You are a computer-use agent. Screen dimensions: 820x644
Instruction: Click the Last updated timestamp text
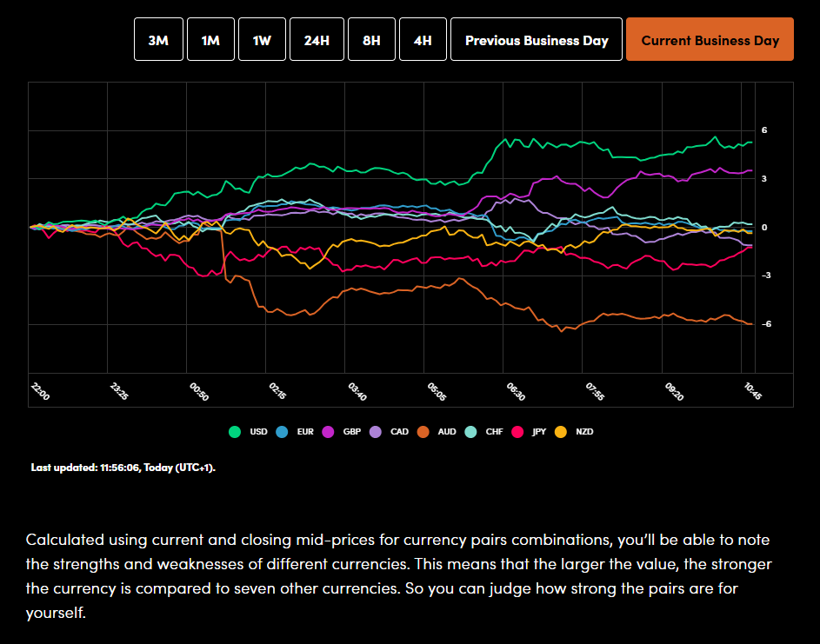[x=123, y=468]
